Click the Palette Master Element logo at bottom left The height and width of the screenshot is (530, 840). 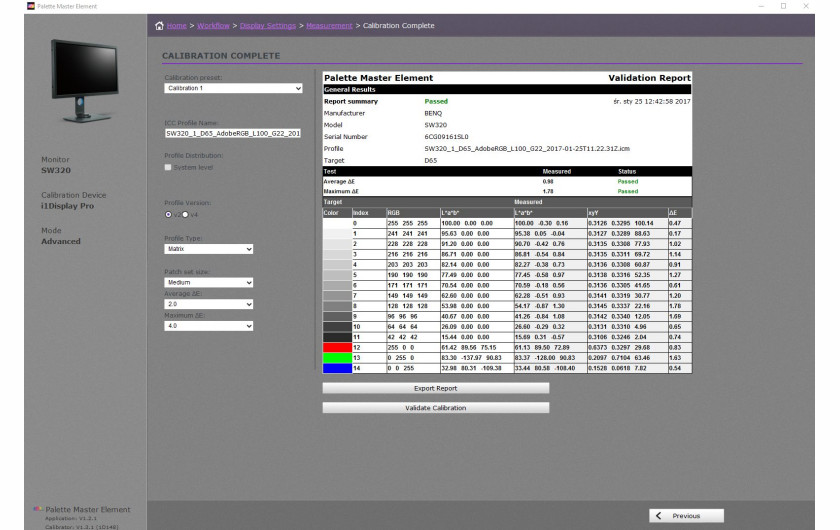(x=38, y=509)
